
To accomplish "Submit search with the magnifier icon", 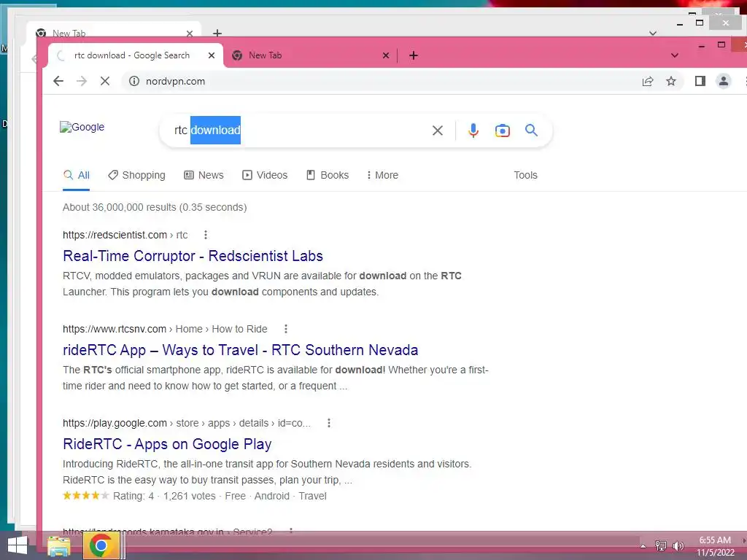I will (x=531, y=130).
